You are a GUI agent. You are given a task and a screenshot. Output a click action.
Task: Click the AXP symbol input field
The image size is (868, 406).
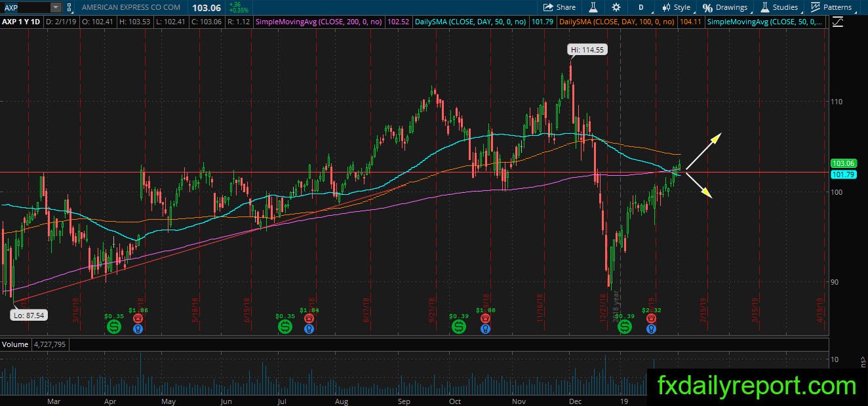click(x=26, y=7)
